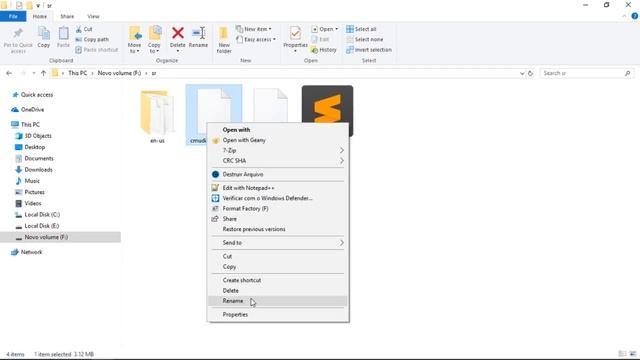Expand the Easy access dropdown

click(x=256, y=40)
